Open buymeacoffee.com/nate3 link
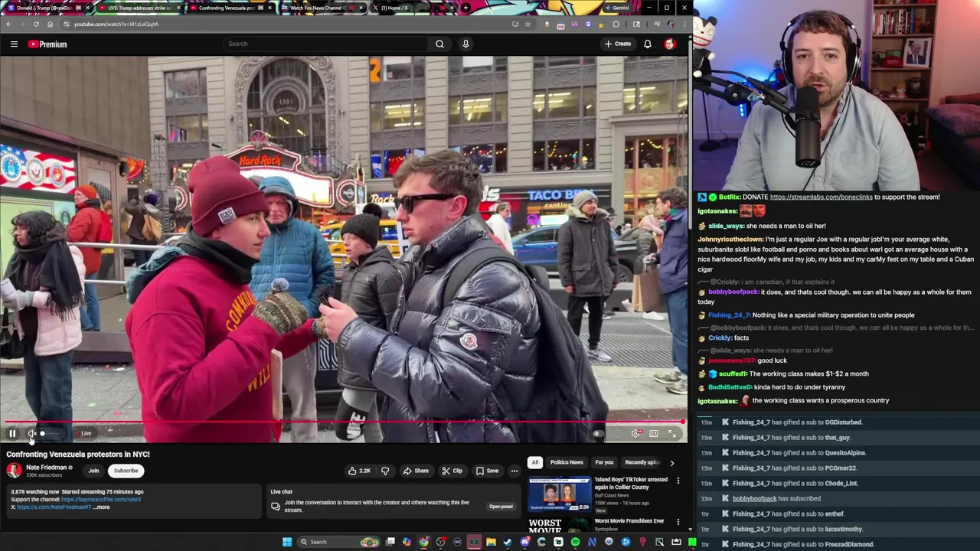980x551 pixels. pyautogui.click(x=101, y=500)
